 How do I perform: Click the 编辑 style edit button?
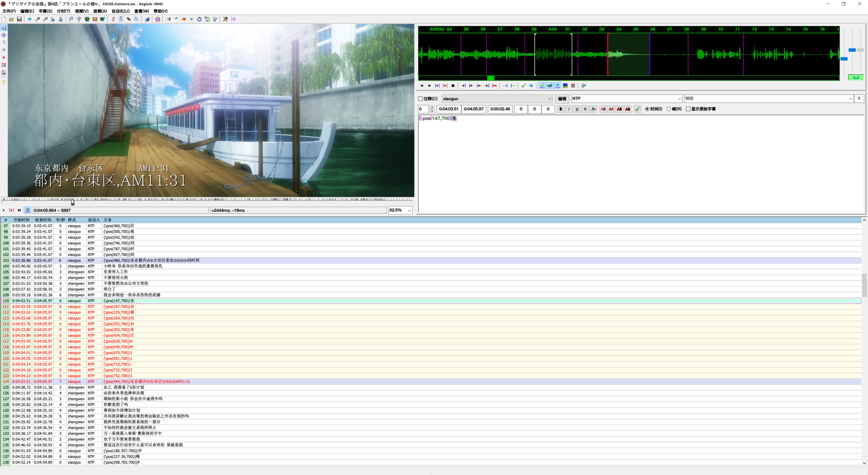coord(562,99)
